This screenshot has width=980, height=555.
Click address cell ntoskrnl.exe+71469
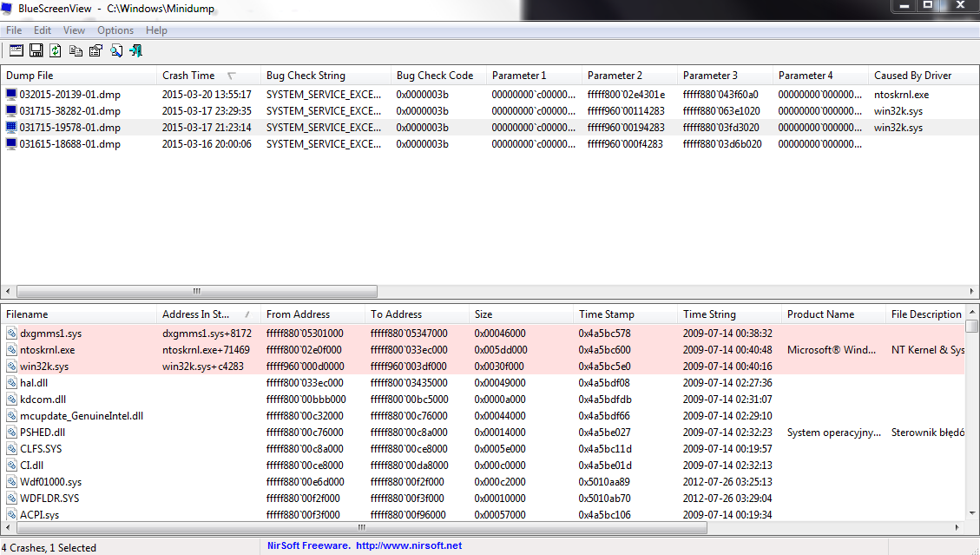pyautogui.click(x=207, y=350)
